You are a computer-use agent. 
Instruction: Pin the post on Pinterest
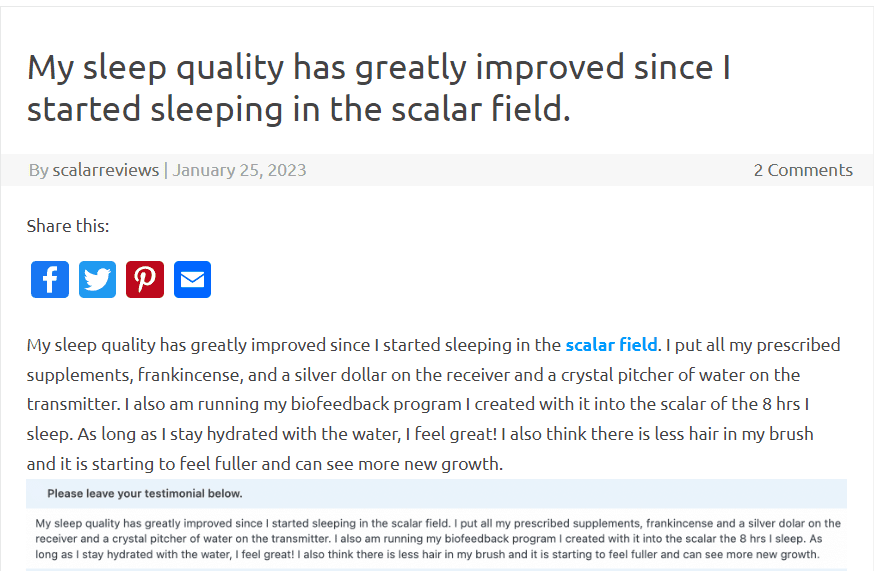click(x=145, y=279)
